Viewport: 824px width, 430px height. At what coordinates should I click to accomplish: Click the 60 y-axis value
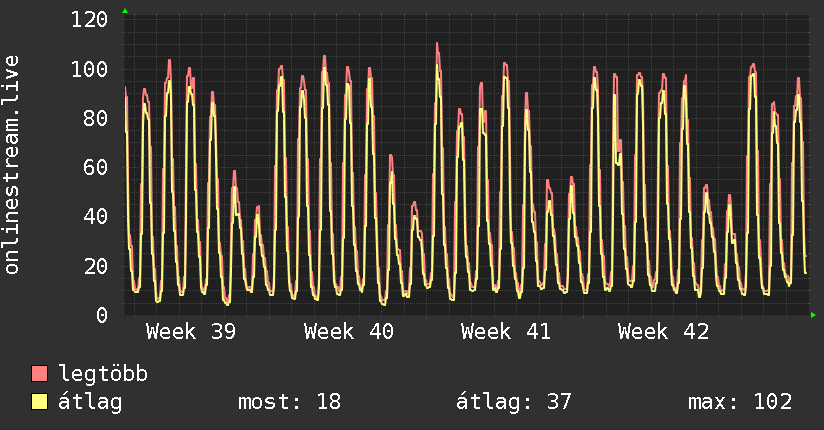point(96,168)
